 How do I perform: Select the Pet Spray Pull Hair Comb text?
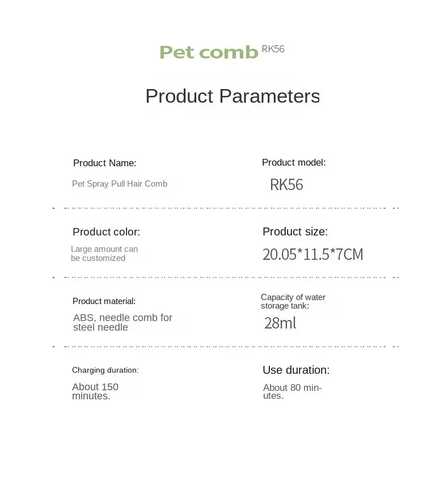coord(120,184)
